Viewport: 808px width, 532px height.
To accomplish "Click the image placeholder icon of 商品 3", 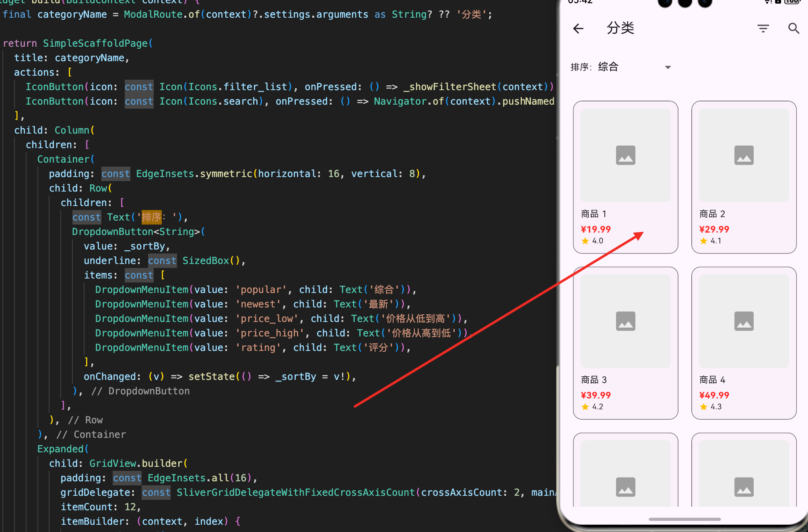I will pyautogui.click(x=625, y=321).
